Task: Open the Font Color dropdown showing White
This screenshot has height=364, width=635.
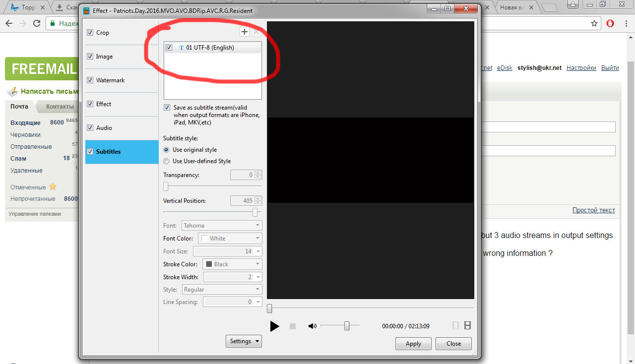Action: coord(230,239)
